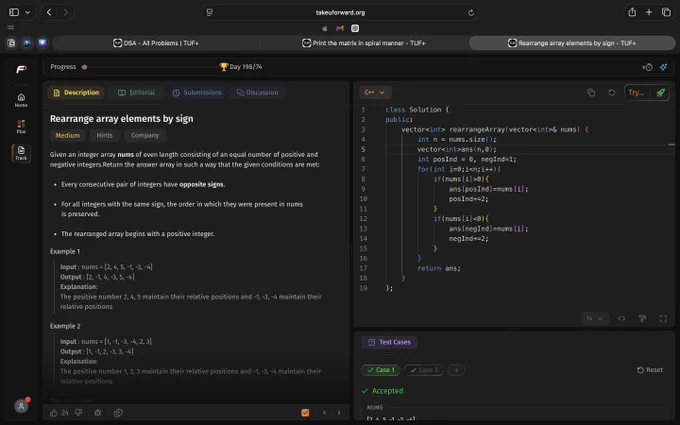Reset code with refresh icon

tap(611, 92)
